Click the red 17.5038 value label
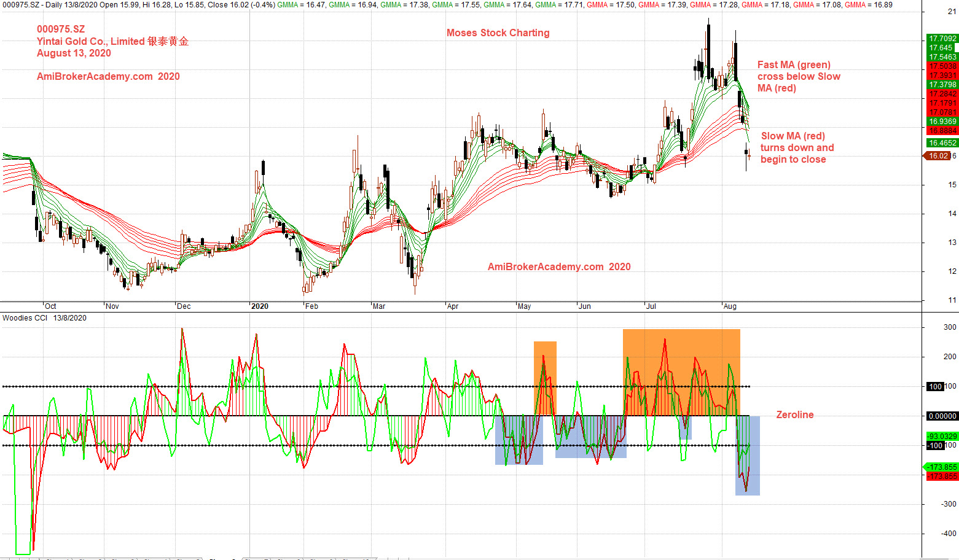The image size is (959, 560). point(942,66)
